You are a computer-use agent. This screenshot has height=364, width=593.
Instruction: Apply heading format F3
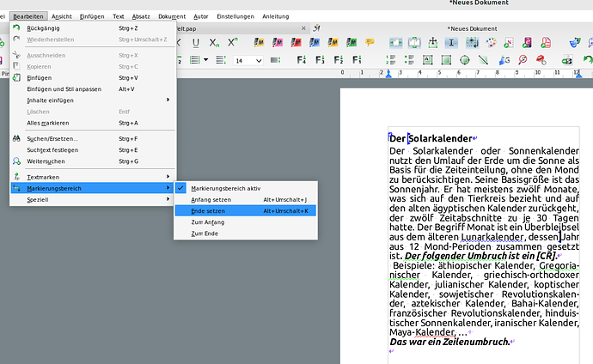[320, 59]
